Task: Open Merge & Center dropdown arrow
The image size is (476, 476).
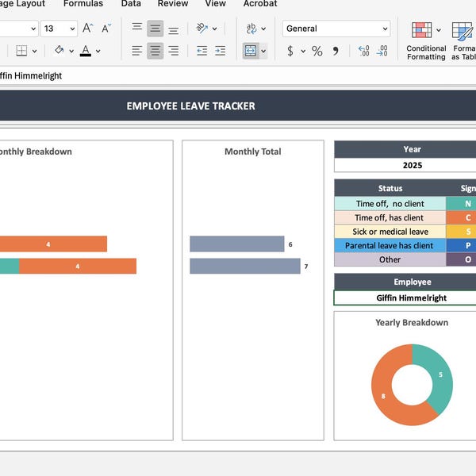Action: [x=263, y=51]
